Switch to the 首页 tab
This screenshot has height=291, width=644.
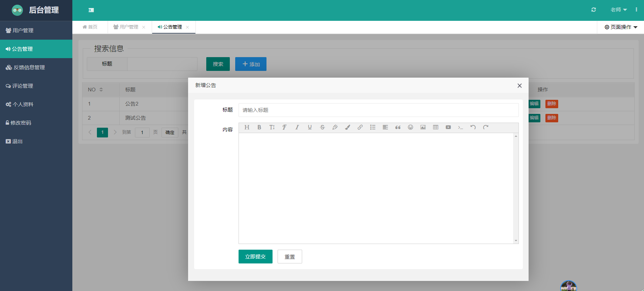[x=90, y=27]
